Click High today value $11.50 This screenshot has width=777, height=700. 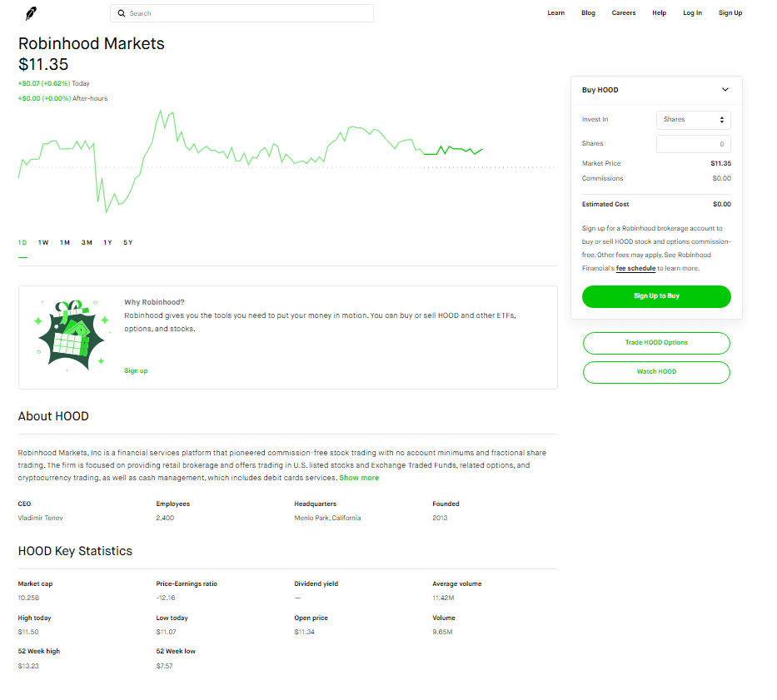tap(28, 632)
